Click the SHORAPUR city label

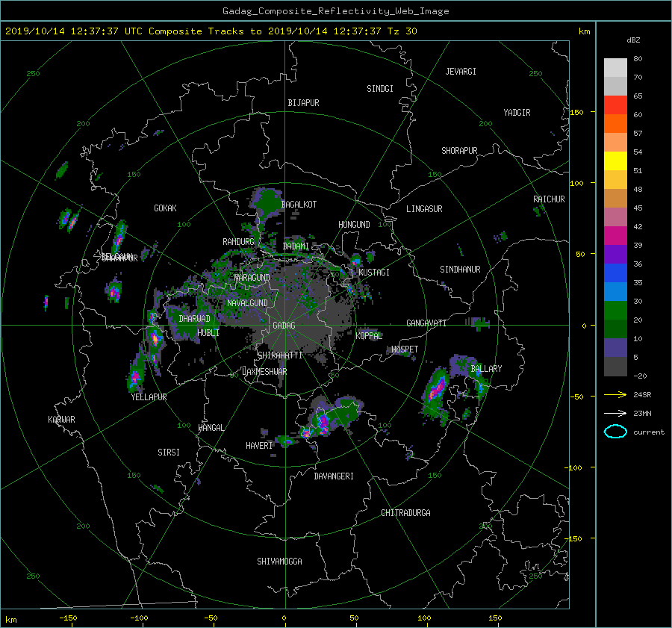pos(459,151)
